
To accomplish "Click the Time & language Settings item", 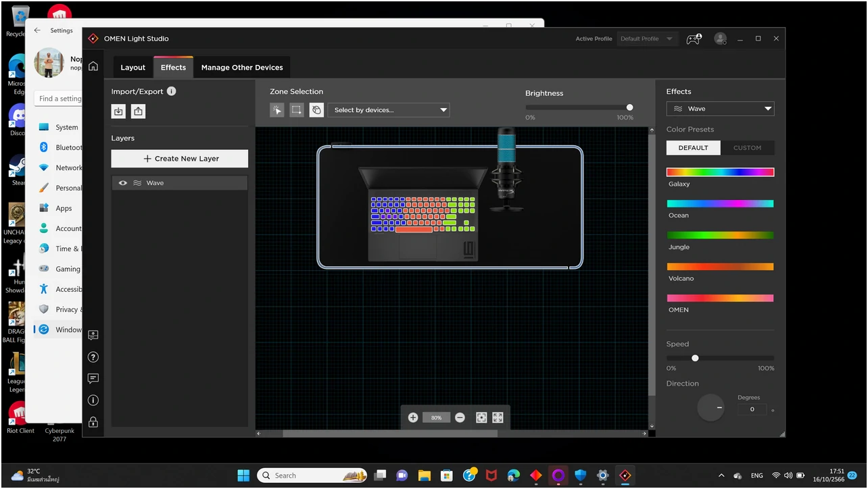I will coord(59,249).
